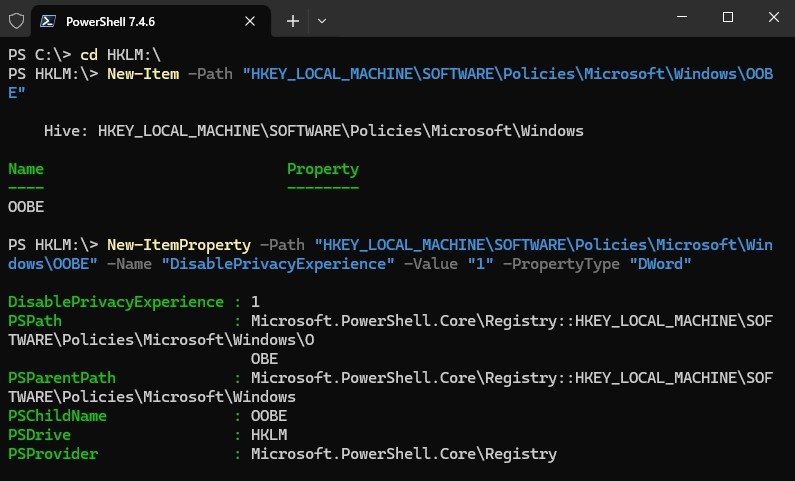The width and height of the screenshot is (795, 481).
Task: Click the administrator shield icon
Action: pyautogui.click(x=16, y=20)
